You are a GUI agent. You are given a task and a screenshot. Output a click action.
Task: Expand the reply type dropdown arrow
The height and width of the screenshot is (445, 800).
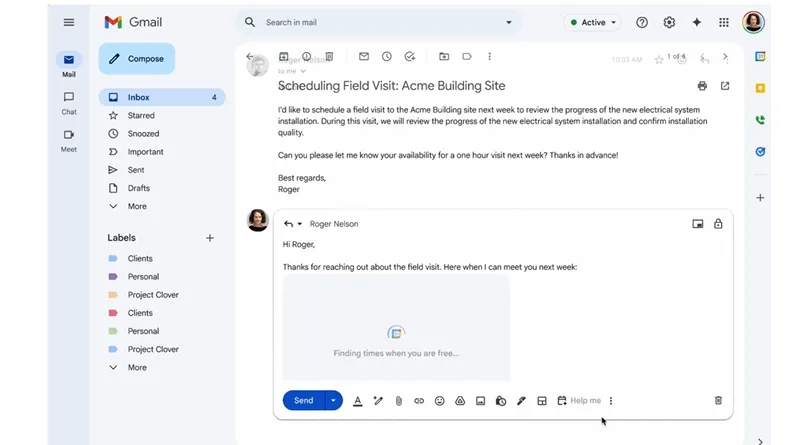coord(299,224)
